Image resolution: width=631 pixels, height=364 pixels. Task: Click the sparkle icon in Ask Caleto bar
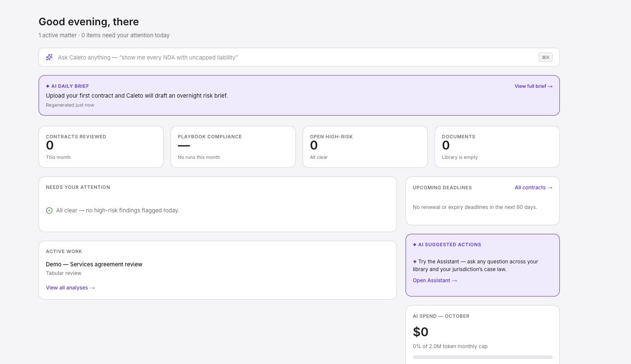tap(49, 57)
